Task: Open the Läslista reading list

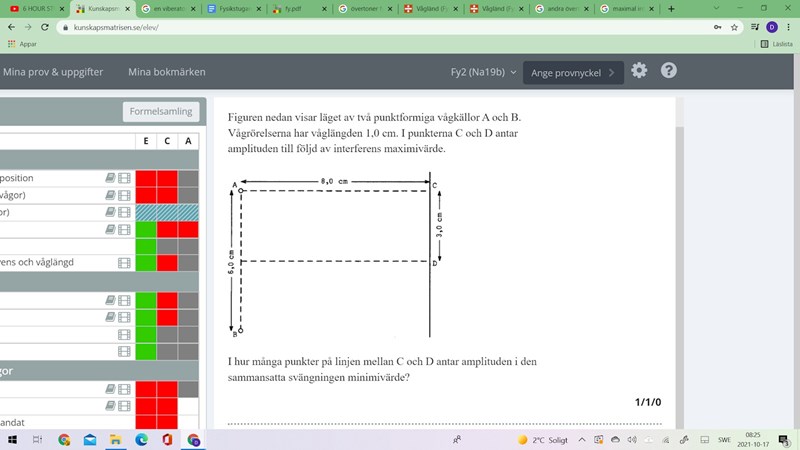Action: [775, 44]
